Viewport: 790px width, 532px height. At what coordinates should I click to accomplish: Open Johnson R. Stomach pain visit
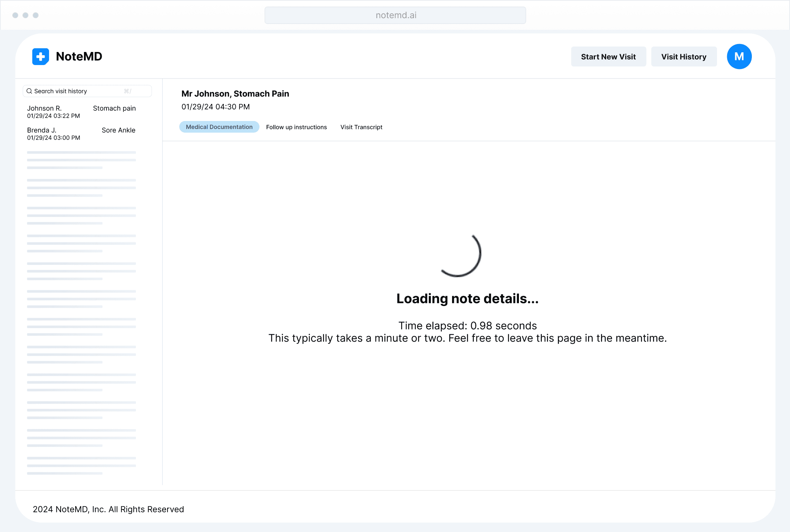tap(81, 112)
